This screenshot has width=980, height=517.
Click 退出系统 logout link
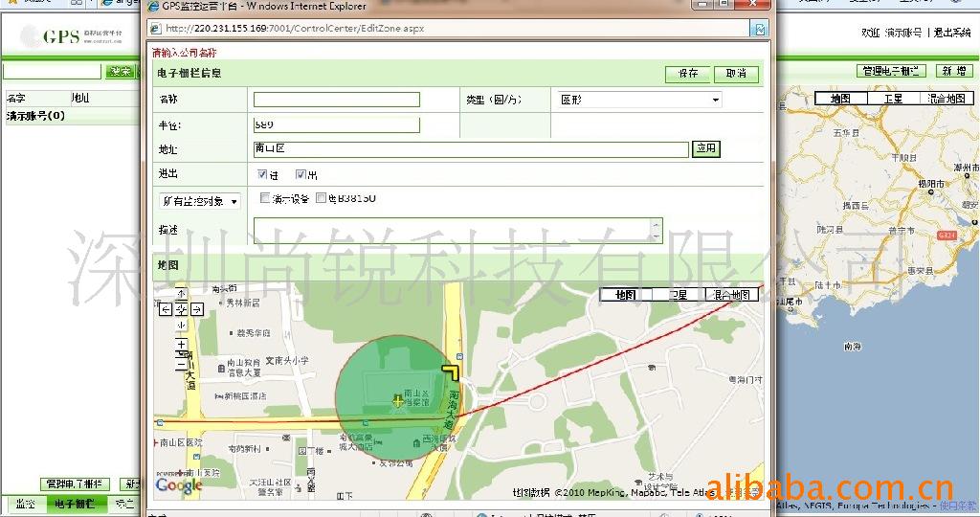click(952, 33)
